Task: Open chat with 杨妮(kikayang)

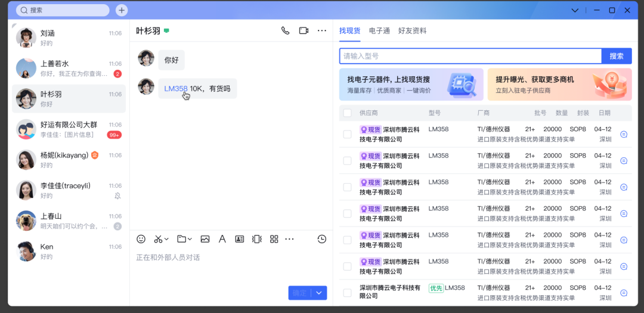Action: coord(69,160)
